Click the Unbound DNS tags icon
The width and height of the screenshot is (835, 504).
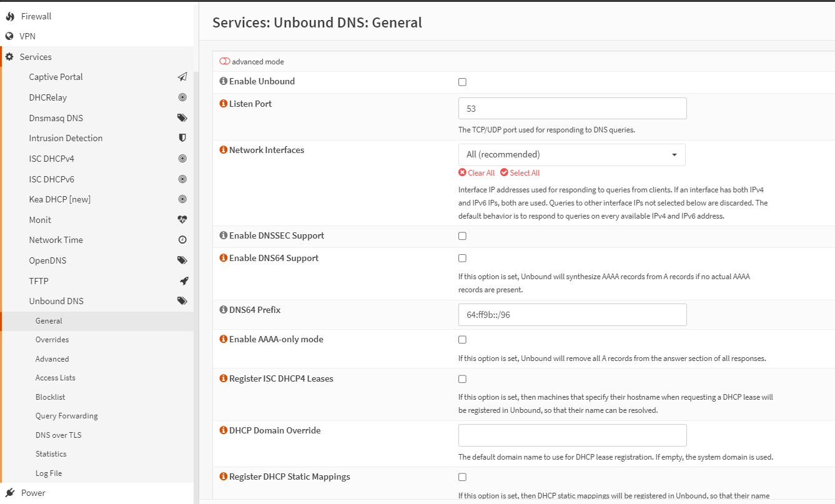(x=182, y=301)
